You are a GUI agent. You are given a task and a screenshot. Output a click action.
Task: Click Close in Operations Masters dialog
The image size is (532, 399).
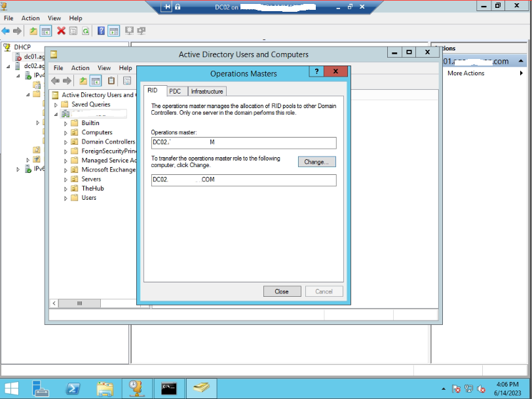point(282,292)
